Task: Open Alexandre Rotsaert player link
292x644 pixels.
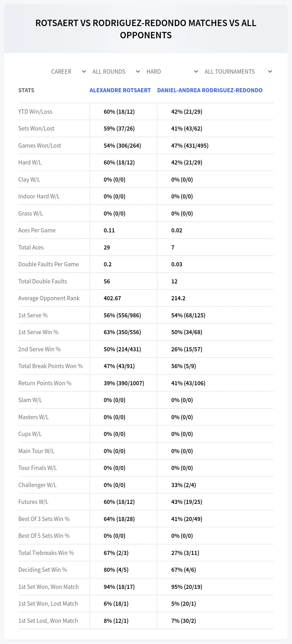Action: (x=120, y=90)
